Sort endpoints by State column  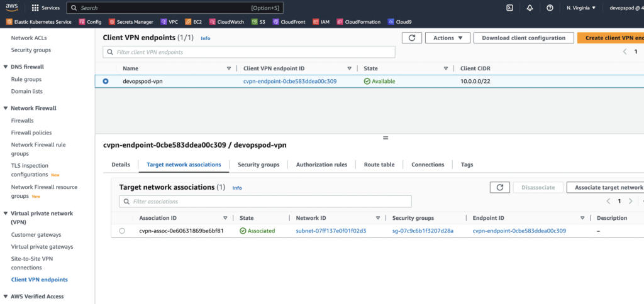click(x=446, y=68)
